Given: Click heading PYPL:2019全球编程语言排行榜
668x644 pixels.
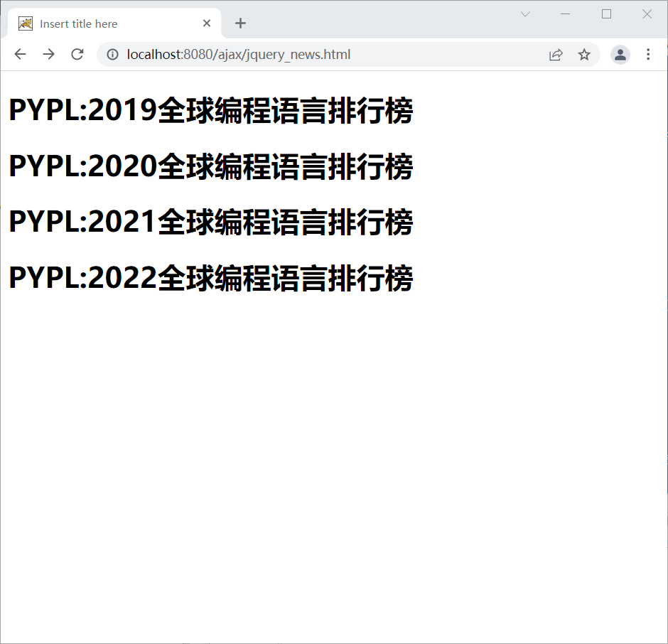Looking at the screenshot, I should click(x=211, y=110).
